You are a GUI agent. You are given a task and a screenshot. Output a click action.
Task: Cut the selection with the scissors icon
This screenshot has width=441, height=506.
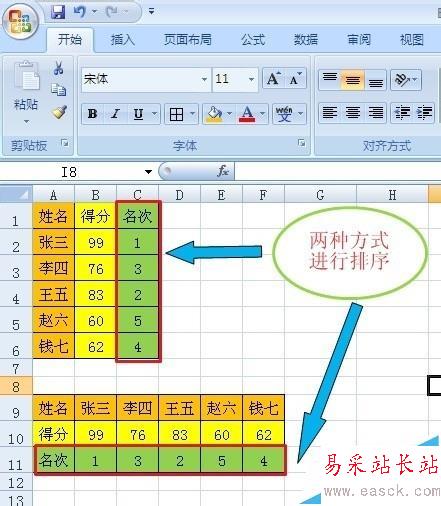point(59,68)
